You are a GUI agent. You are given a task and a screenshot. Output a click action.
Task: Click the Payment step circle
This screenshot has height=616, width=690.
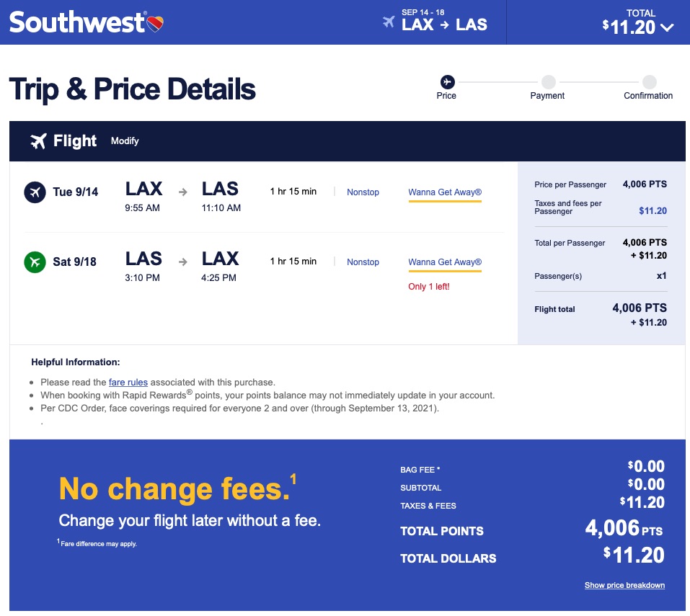(x=548, y=81)
